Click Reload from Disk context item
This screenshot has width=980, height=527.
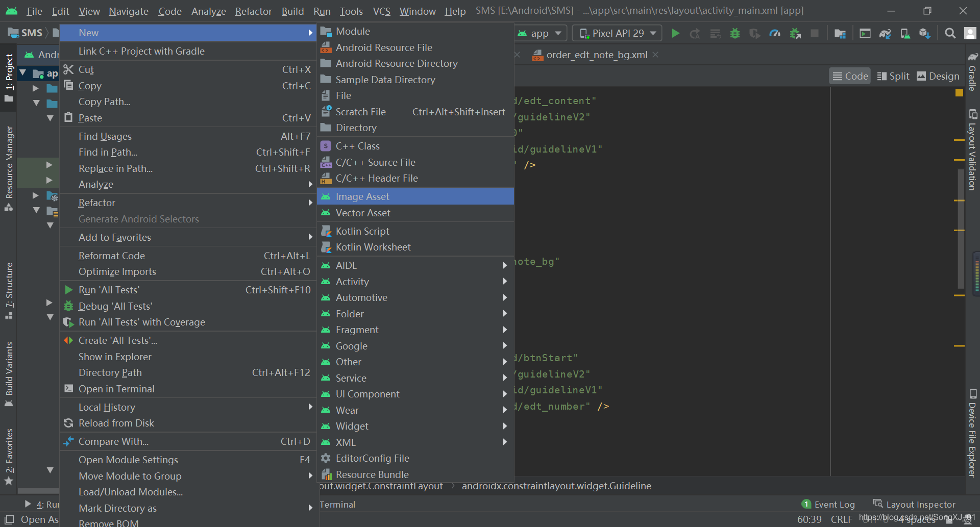point(188,423)
